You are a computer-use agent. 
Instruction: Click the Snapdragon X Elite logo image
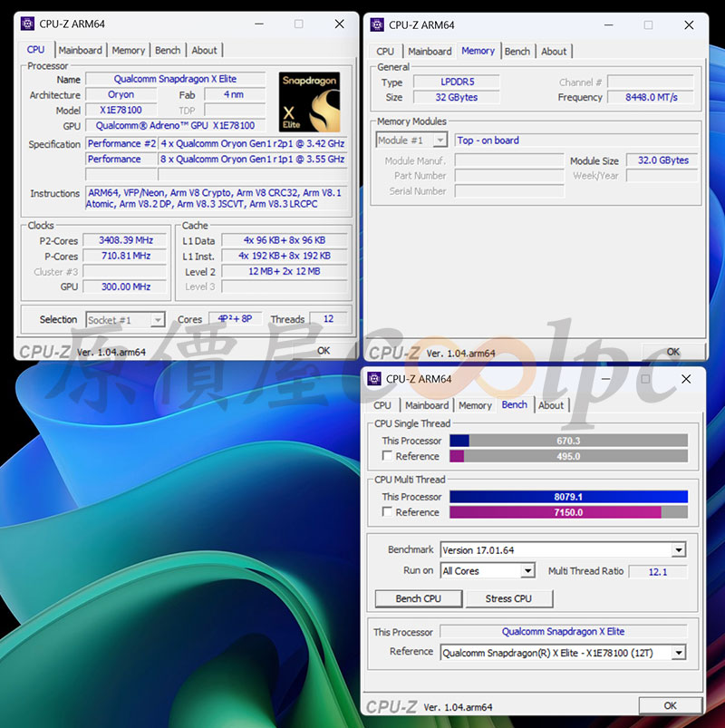(x=309, y=102)
